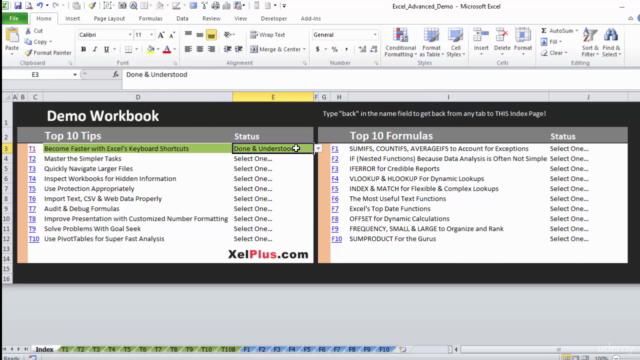Open Format as Table
Viewport: 640px width, 360px height.
pos(431,42)
